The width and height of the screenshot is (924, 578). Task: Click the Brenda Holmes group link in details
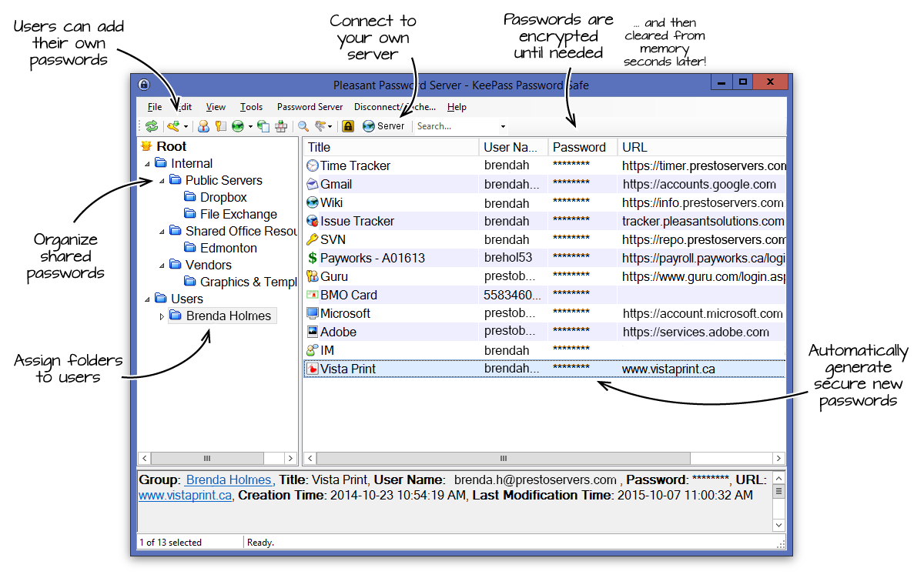[x=228, y=479]
